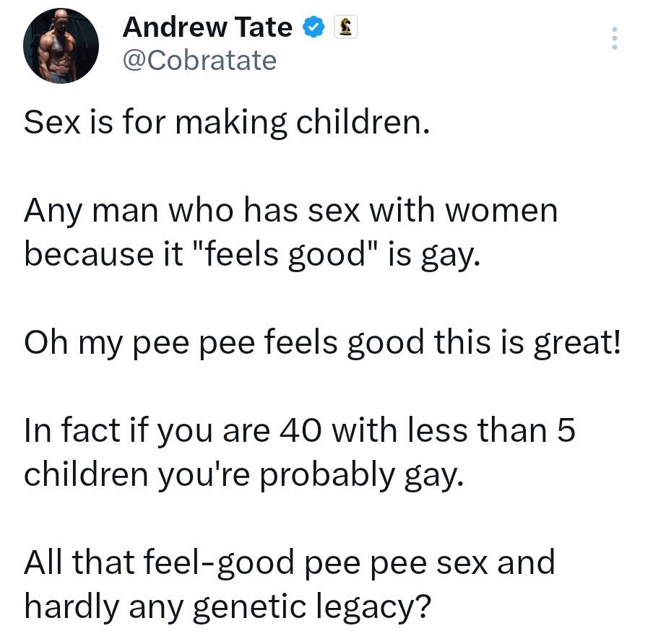The width and height of the screenshot is (653, 644).
Task: Click the blue verified checkmark badge
Action: point(312,28)
